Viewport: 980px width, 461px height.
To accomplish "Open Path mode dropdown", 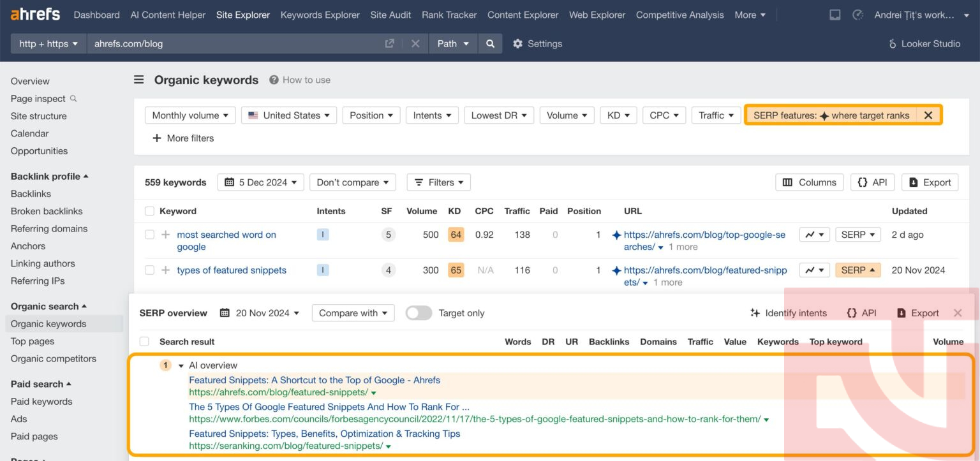I will (453, 43).
